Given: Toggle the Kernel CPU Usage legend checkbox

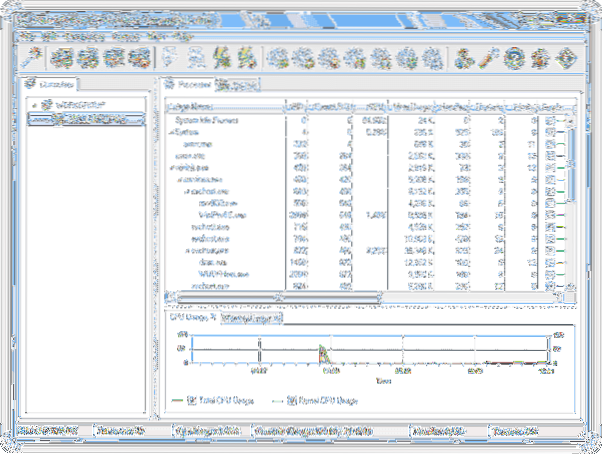Looking at the screenshot, I should click(x=293, y=400).
